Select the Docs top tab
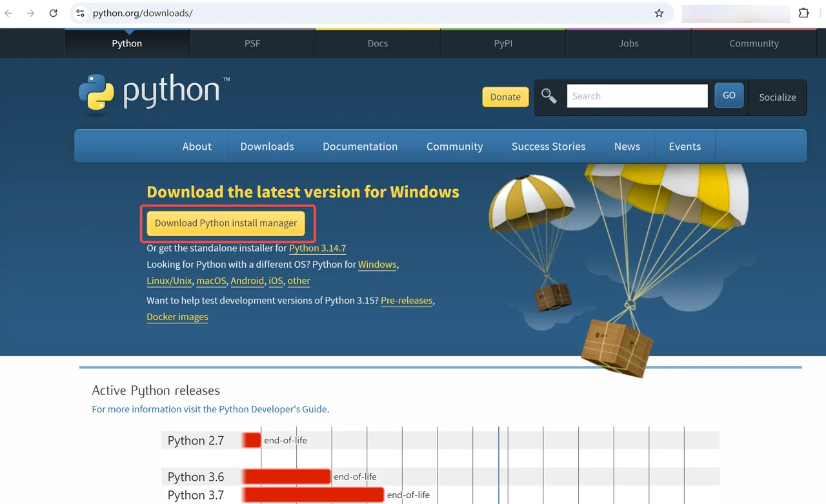Screen dimensions: 826x504 pos(378,43)
